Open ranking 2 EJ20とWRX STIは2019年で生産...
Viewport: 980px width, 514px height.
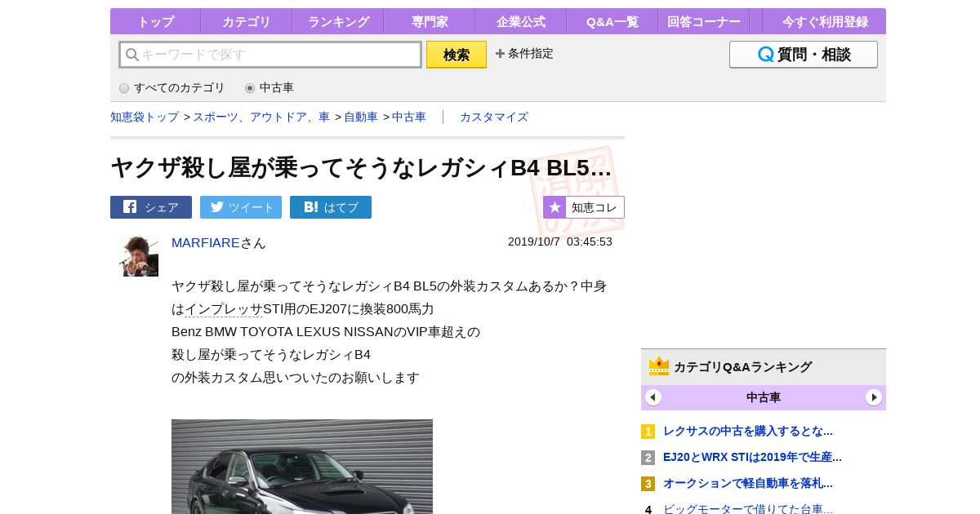click(752, 457)
